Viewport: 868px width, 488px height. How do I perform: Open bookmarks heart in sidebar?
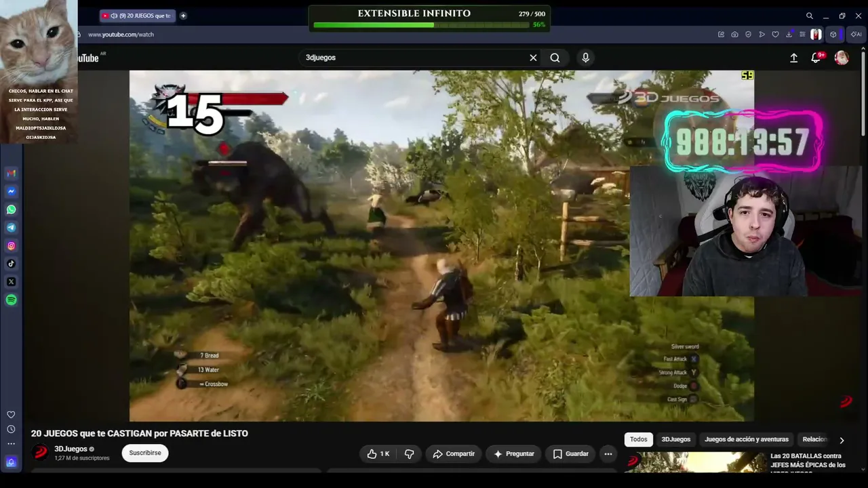tap(11, 414)
